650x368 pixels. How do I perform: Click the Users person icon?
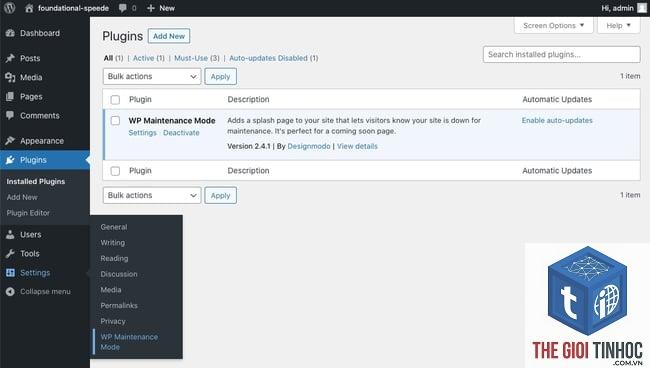coord(10,235)
